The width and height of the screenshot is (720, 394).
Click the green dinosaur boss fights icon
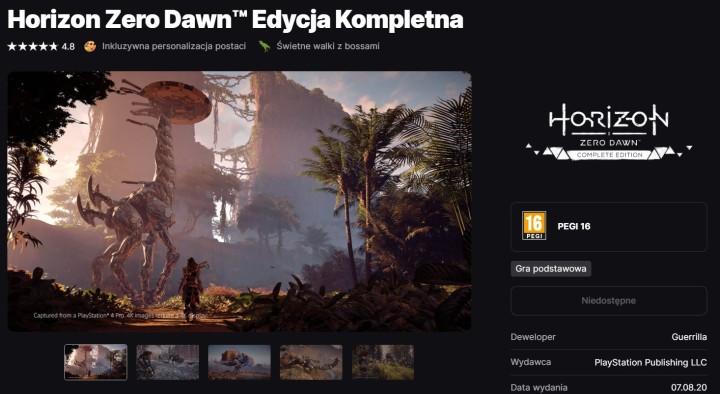(264, 46)
